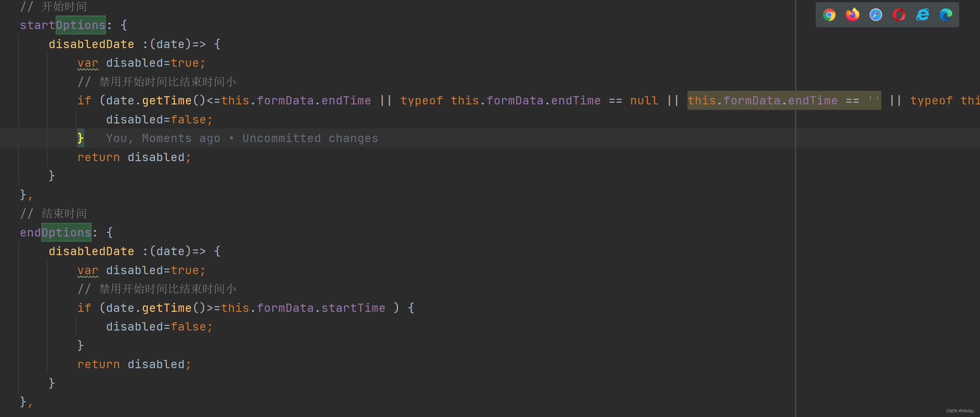This screenshot has width=980, height=417.
Task: Click 'var disabled=true' in endOptions block
Action: point(141,270)
